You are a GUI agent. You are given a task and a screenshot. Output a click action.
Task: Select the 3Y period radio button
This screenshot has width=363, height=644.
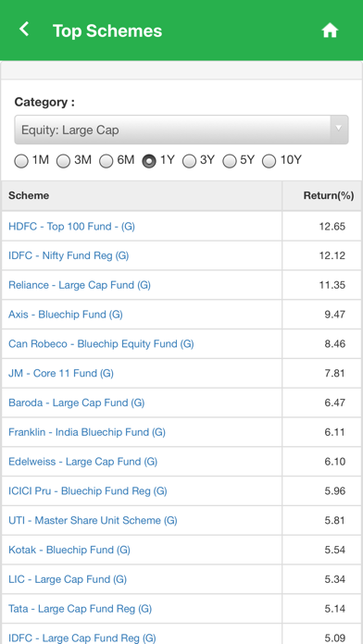coord(189,161)
